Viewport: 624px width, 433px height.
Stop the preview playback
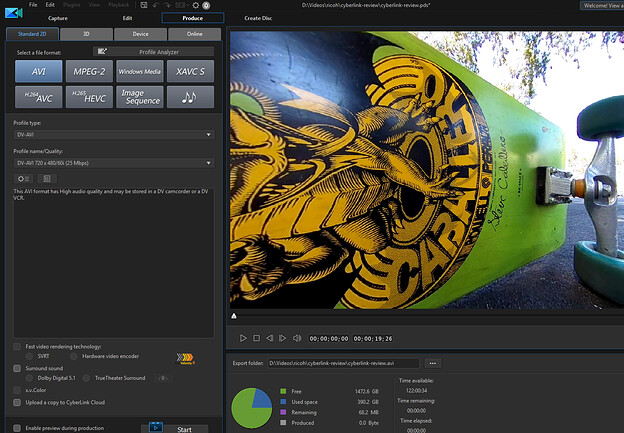tap(257, 338)
